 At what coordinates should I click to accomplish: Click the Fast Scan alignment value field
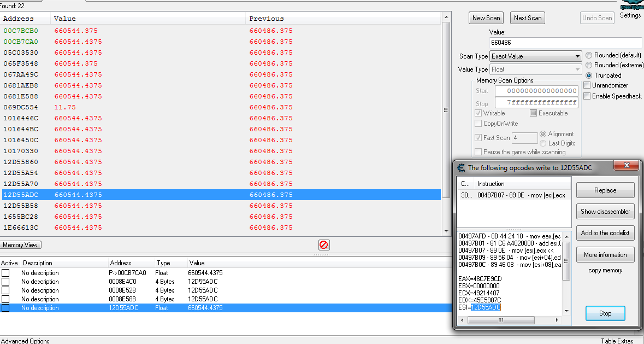524,138
